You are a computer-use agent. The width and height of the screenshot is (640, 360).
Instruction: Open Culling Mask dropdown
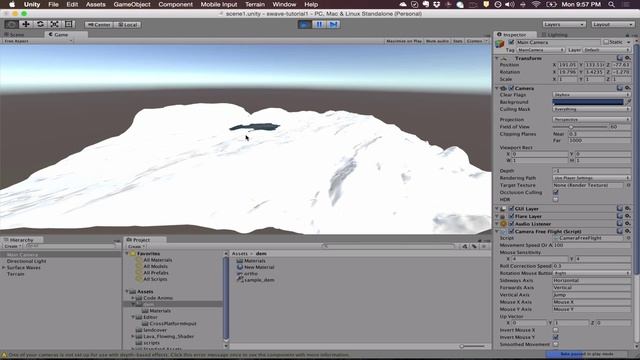click(591, 109)
